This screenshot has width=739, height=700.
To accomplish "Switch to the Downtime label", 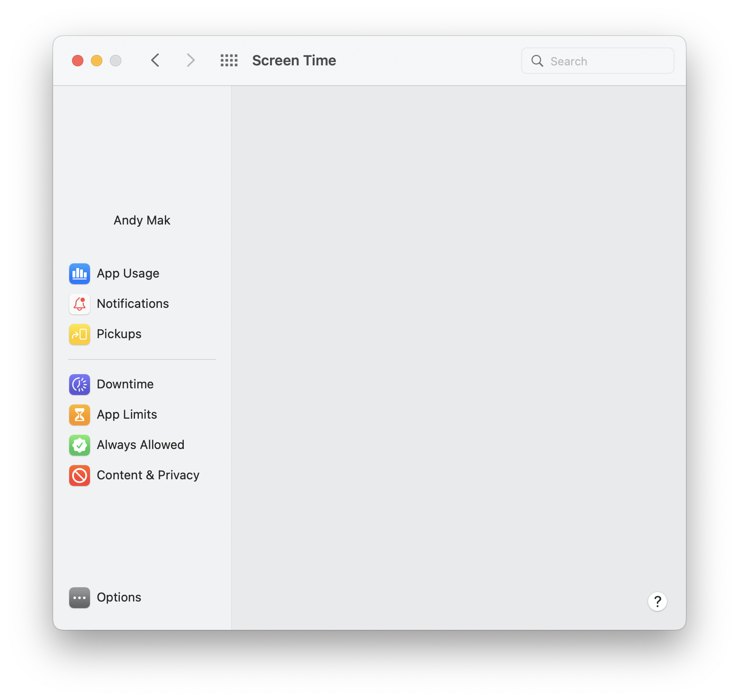I will point(125,384).
